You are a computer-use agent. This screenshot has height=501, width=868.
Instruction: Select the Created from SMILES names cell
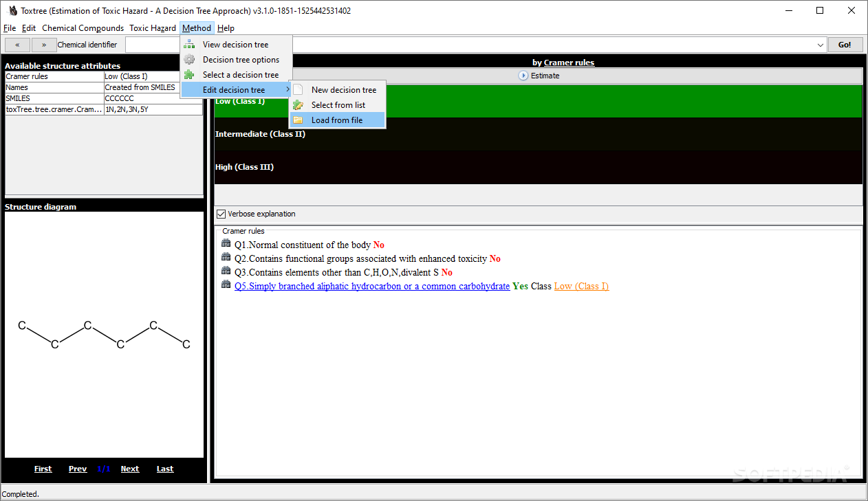(153, 87)
